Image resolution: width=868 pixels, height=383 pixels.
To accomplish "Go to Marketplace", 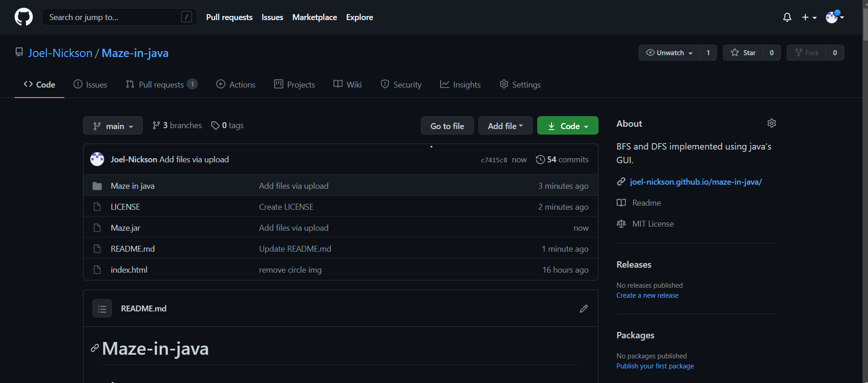I will [x=315, y=17].
